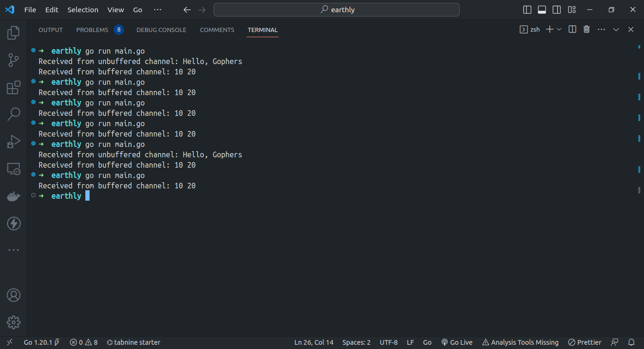Open the Explorer view in activity bar
This screenshot has height=349, width=644.
pos(14,32)
